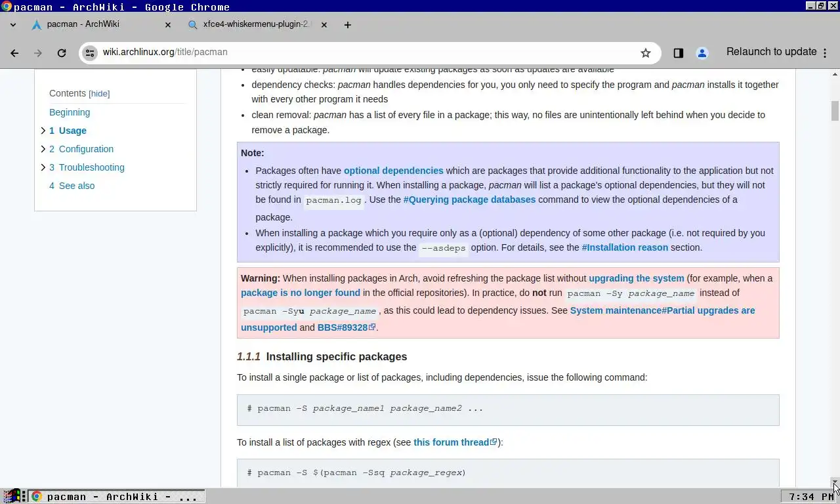Click the Chrome icon in title bar
The width and height of the screenshot is (840, 504).
(x=6, y=7)
